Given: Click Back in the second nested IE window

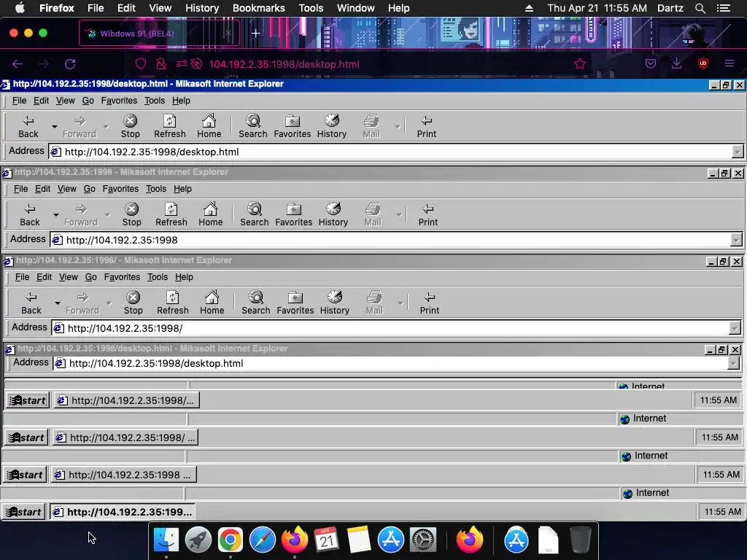Looking at the screenshot, I should click(x=29, y=215).
